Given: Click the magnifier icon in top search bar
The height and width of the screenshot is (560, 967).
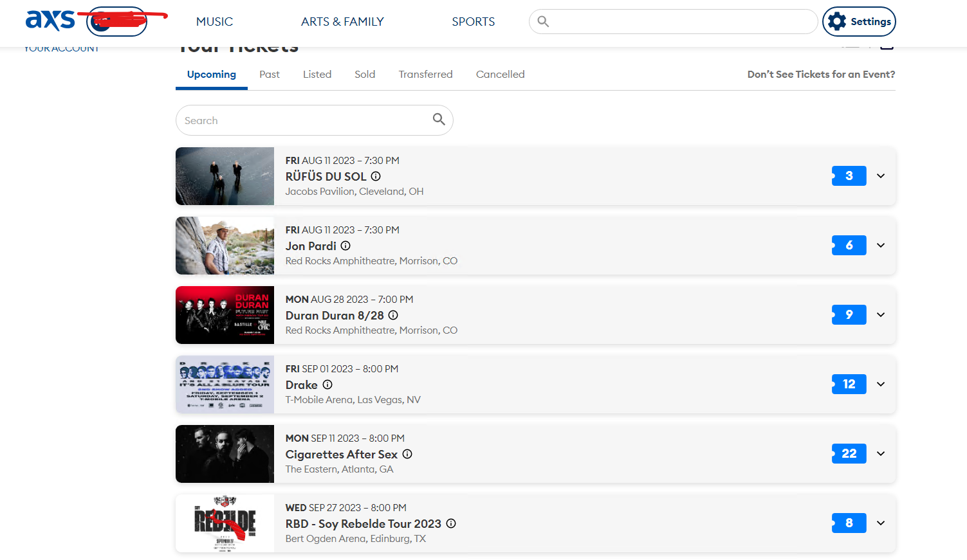Looking at the screenshot, I should 543,21.
